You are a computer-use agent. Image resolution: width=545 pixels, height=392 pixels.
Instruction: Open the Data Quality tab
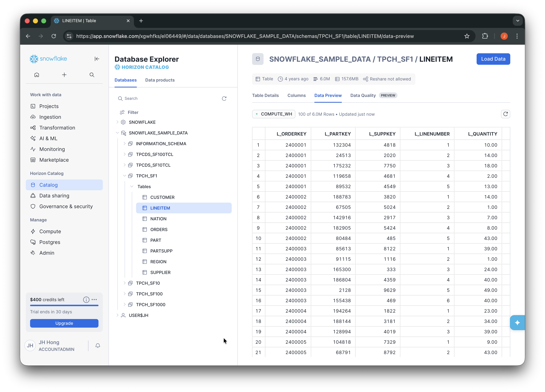pos(363,95)
